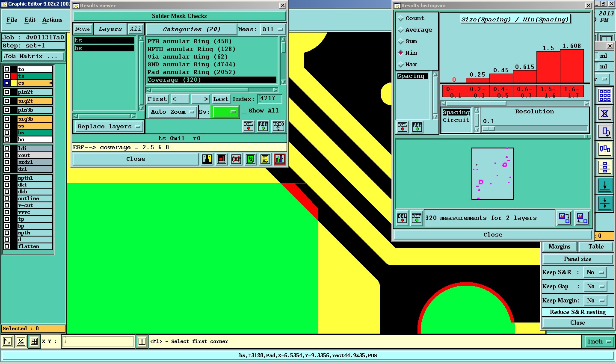616x364 pixels.
Task: Select the Average radio button
Action: click(x=401, y=30)
